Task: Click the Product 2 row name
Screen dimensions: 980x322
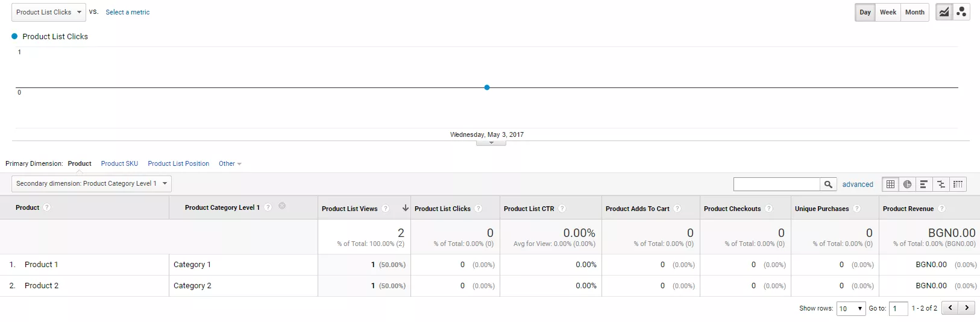Action: click(x=42, y=286)
